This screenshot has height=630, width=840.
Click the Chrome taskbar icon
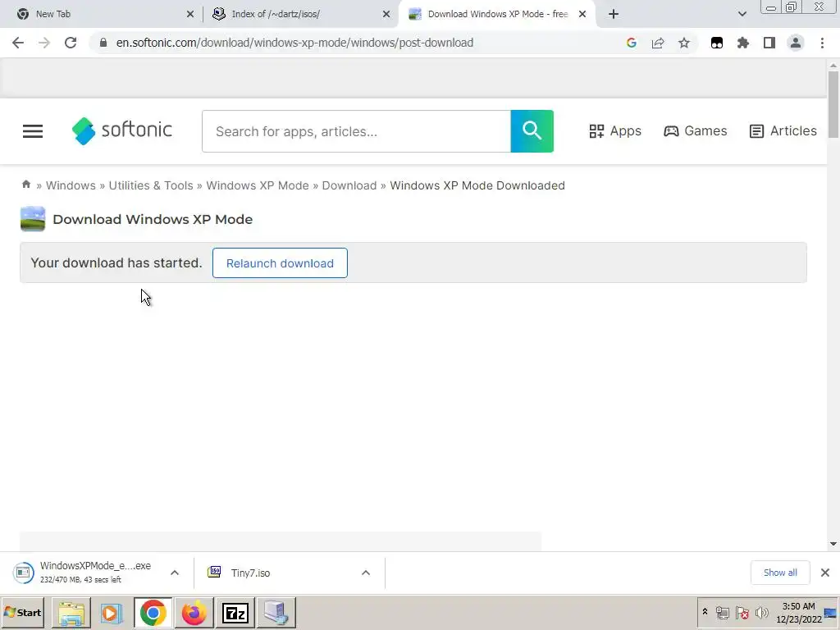tap(153, 613)
